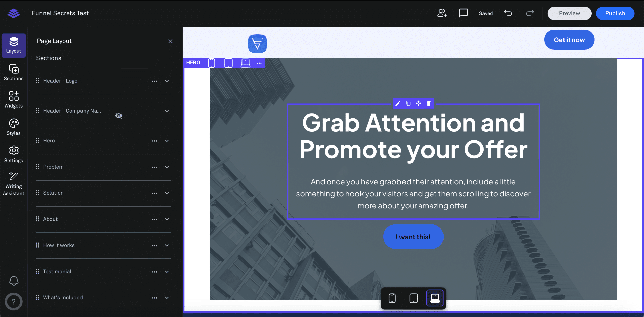Publish the funnel page

[x=615, y=13]
